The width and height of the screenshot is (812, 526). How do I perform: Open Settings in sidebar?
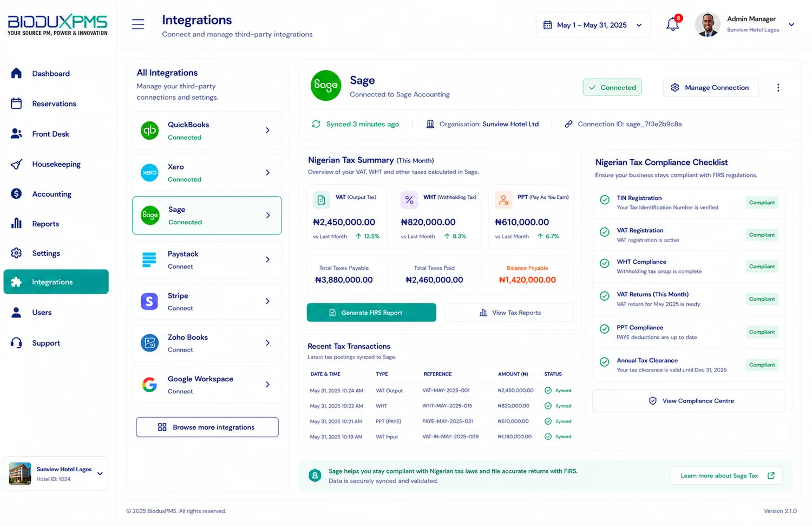[x=56, y=253]
